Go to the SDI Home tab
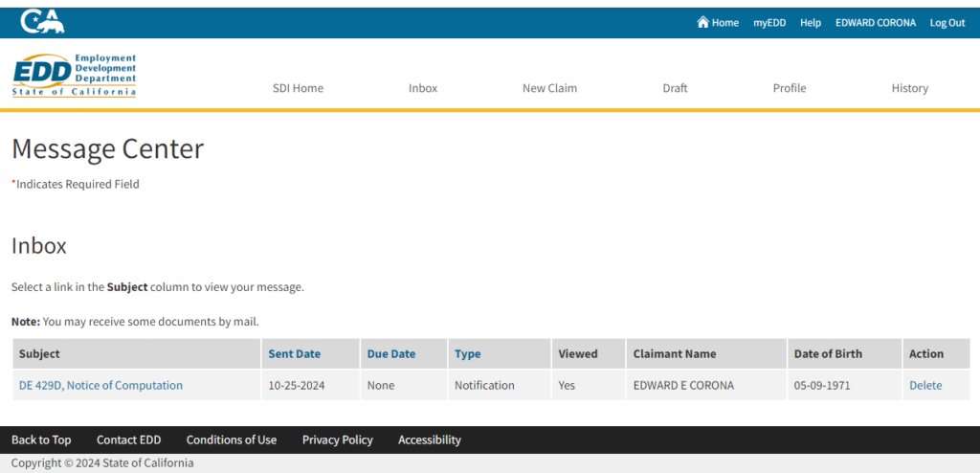The image size is (980, 473). 298,88
